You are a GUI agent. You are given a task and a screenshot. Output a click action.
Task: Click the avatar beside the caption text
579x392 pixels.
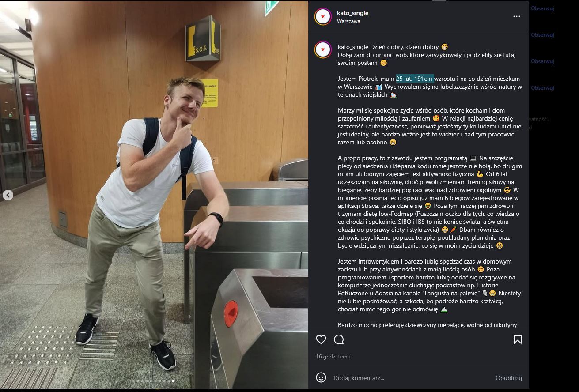tap(323, 49)
